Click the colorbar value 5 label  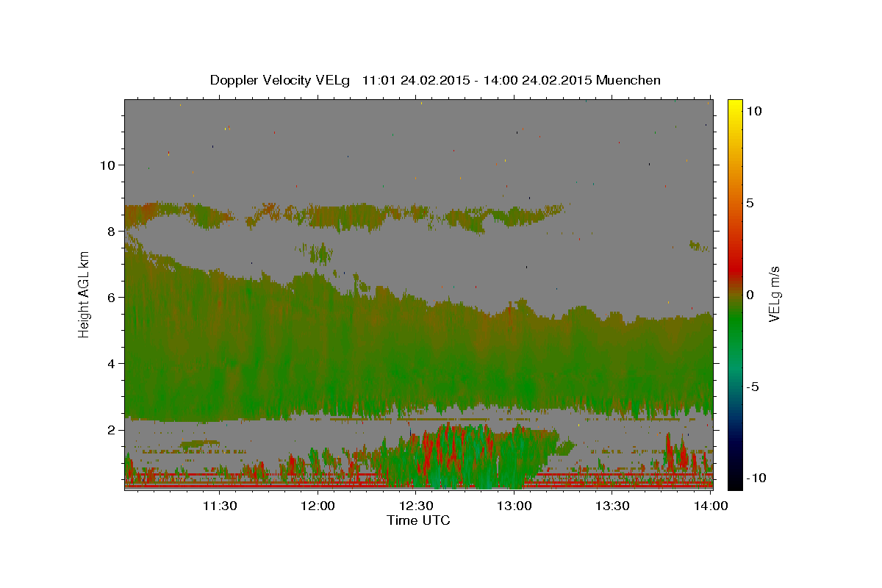coord(750,202)
